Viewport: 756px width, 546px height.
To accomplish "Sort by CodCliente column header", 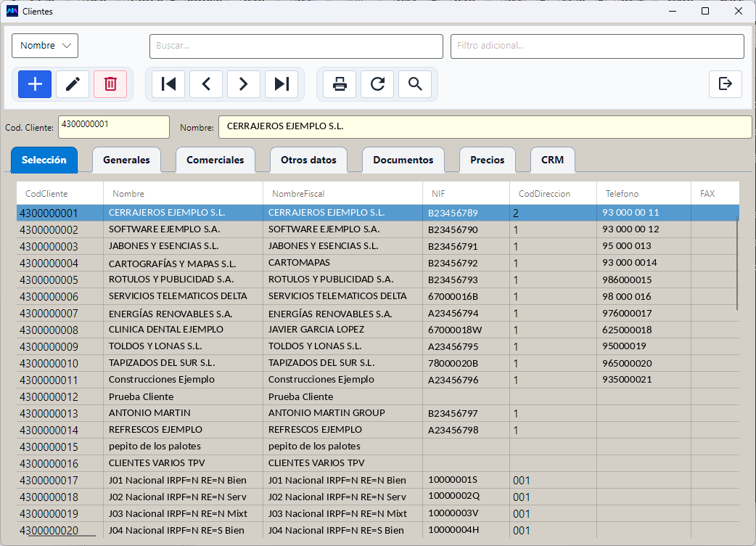I will point(59,193).
